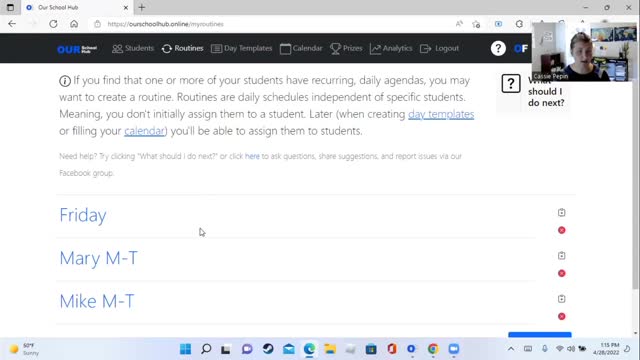Open Mail from the taskbar
The width and height of the screenshot is (640, 360).
(x=289, y=349)
